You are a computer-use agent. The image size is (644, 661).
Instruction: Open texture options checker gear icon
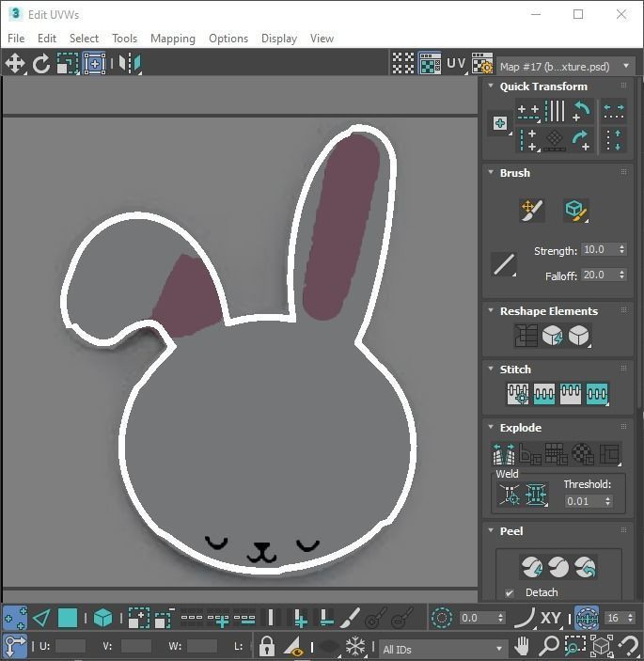coord(482,64)
